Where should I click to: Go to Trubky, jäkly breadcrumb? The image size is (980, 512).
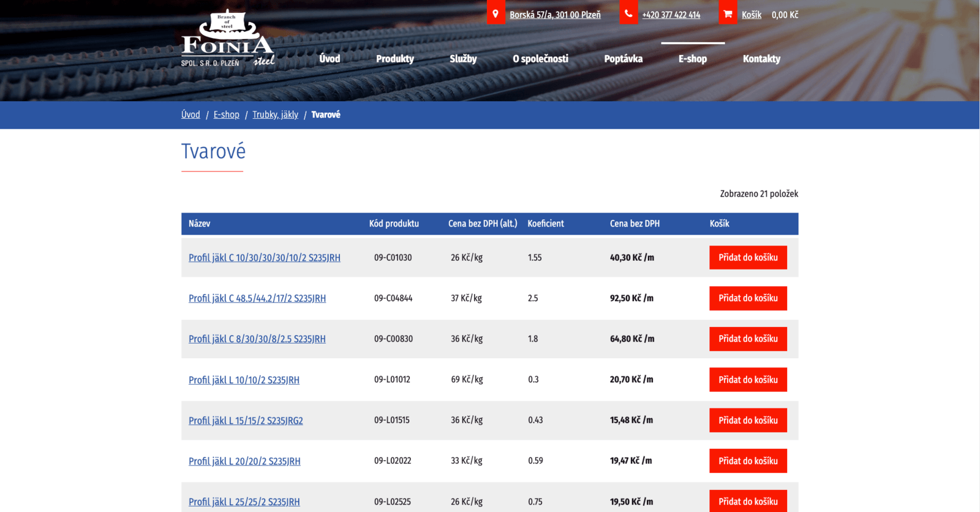point(275,115)
